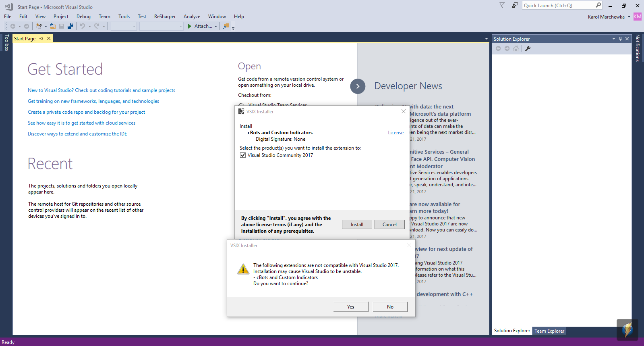
Task: Click the Find in Files toolbar icon
Action: (226, 26)
